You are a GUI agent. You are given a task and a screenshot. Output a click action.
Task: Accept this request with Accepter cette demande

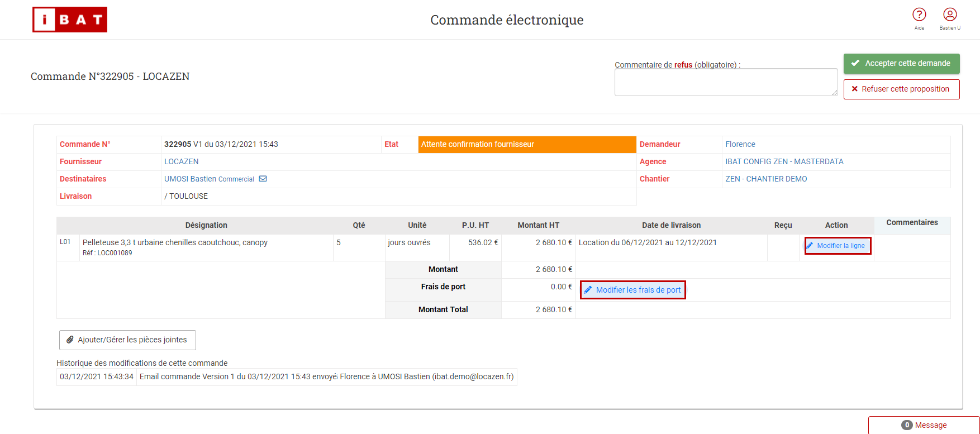[x=901, y=64]
